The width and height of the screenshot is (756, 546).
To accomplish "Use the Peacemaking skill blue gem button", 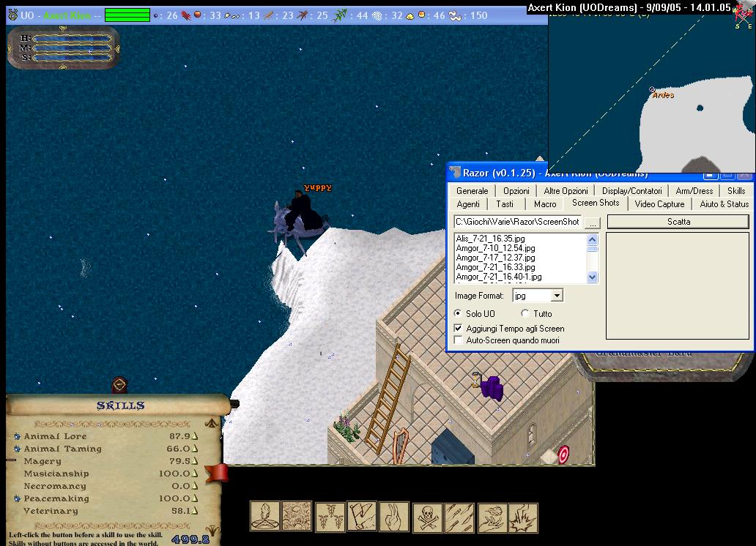I will [17, 498].
